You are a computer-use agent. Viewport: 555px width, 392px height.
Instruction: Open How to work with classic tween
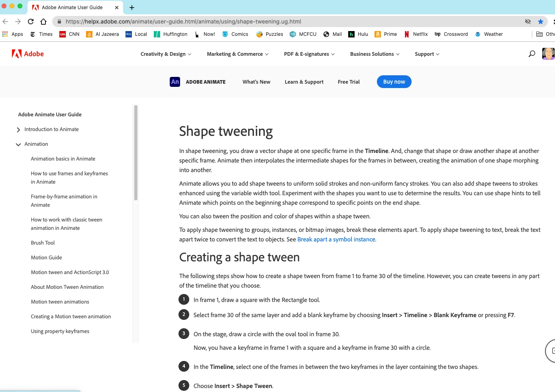(x=67, y=224)
